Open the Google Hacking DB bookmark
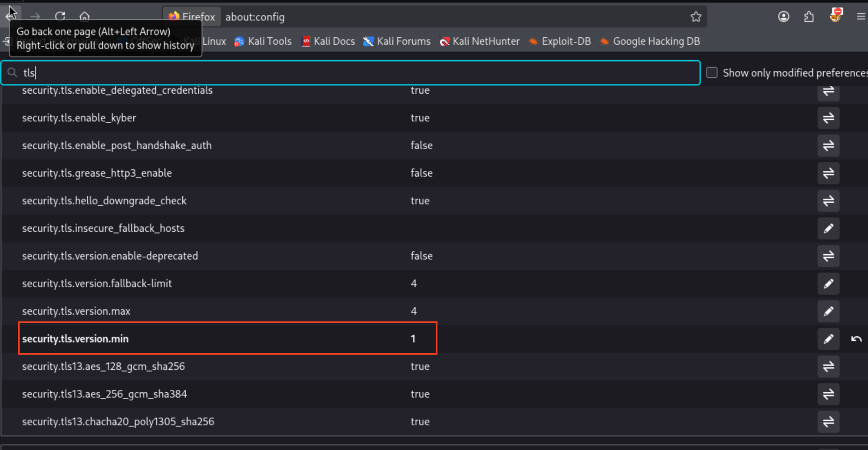This screenshot has height=450, width=868. pyautogui.click(x=650, y=41)
